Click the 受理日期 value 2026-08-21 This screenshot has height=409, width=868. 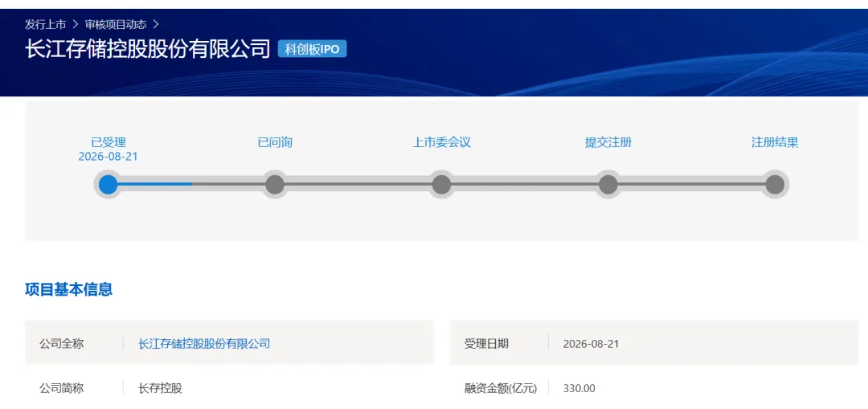click(x=592, y=344)
